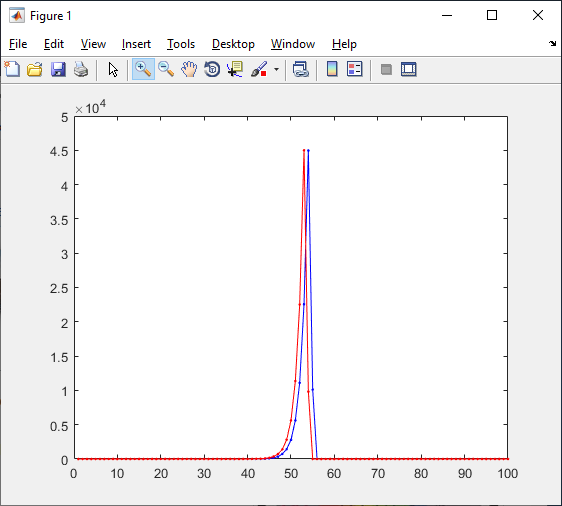
Task: Enable the Pan hand tool
Action: click(x=189, y=69)
